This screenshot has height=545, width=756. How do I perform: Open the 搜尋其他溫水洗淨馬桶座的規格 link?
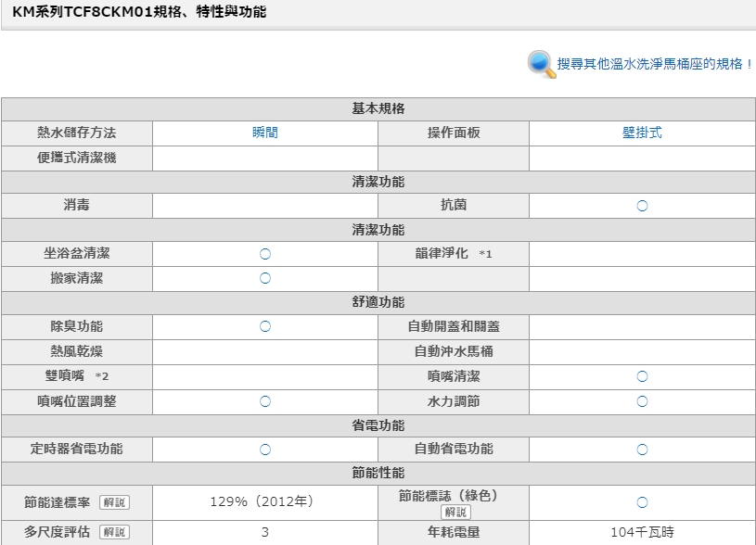click(x=654, y=65)
